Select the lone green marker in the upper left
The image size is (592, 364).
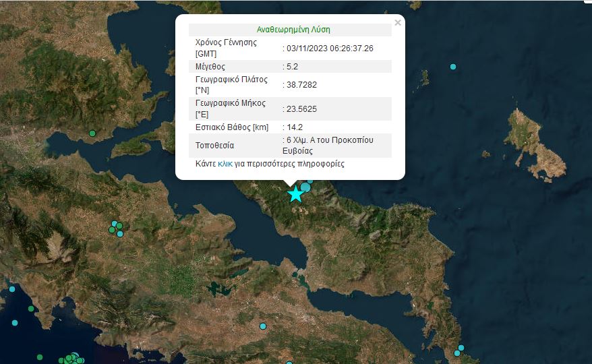click(92, 133)
